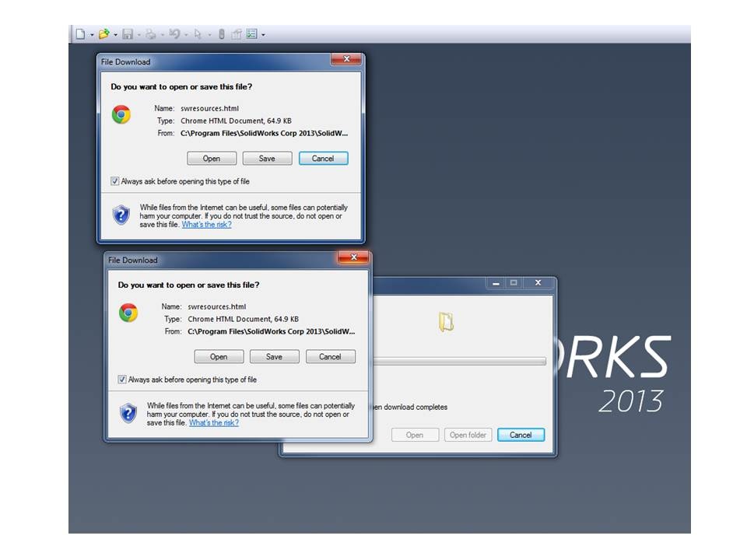Click the Print icon in toolbar
This screenshot has height=560, width=747.
coord(150,33)
